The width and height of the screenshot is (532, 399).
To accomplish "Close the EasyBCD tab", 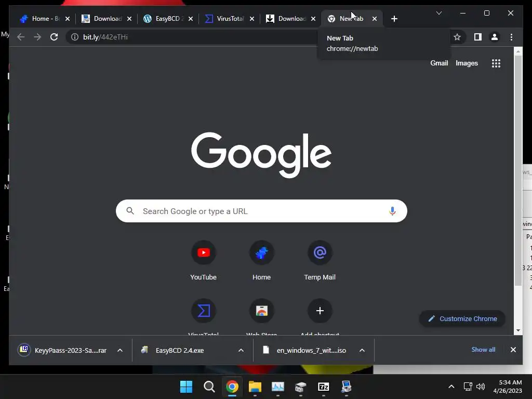I will (x=191, y=19).
